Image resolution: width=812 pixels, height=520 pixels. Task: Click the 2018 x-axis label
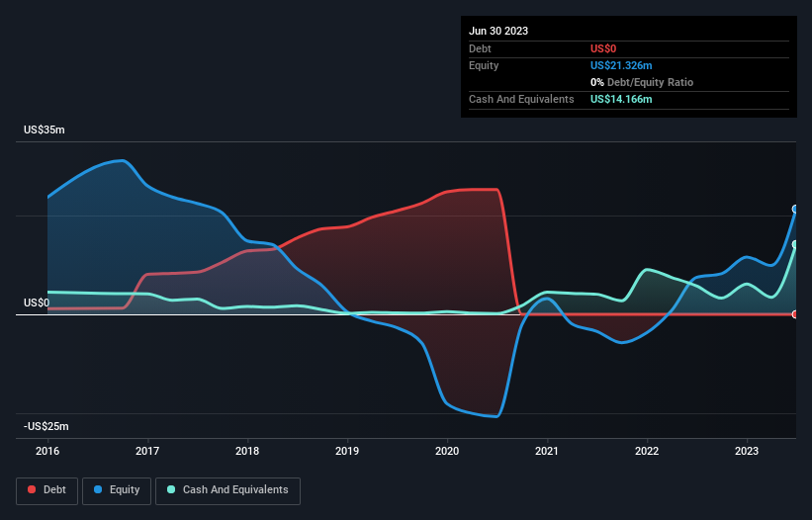[247, 451]
